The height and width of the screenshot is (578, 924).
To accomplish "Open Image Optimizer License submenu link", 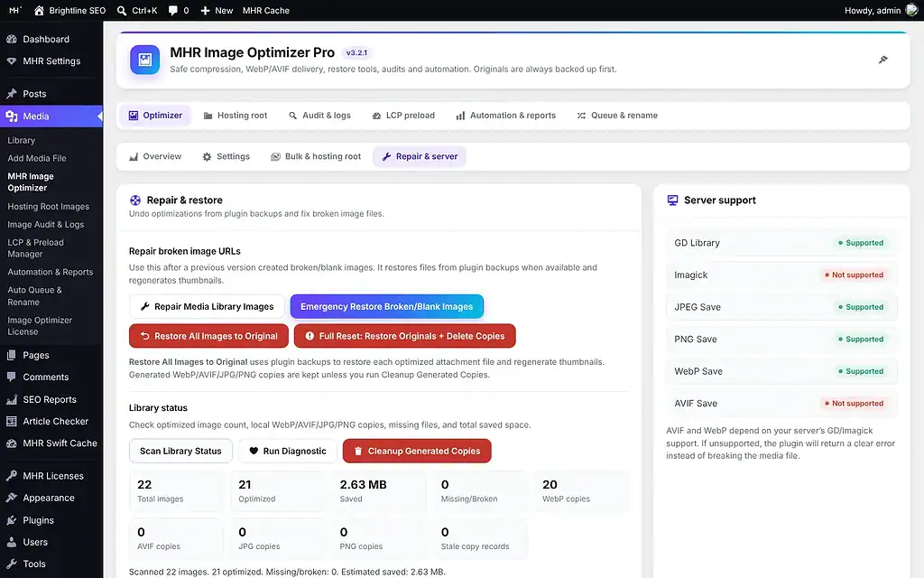I will 40,325.
